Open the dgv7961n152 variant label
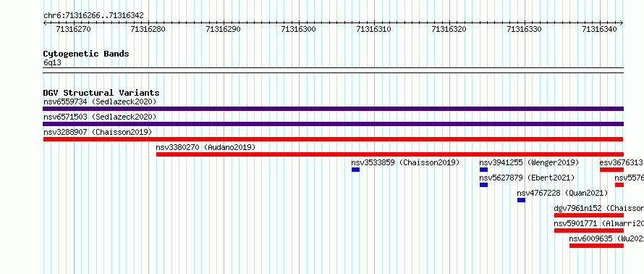 [x=599, y=208]
